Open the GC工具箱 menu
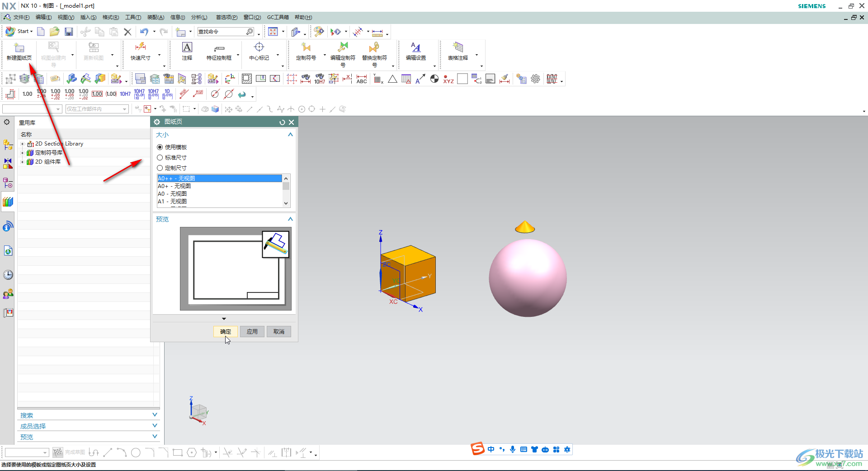 pyautogui.click(x=278, y=17)
